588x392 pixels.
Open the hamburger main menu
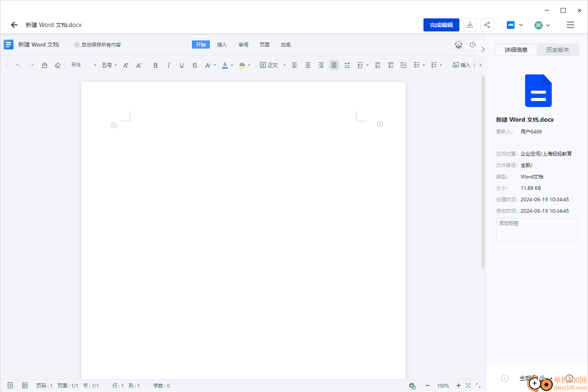(x=570, y=25)
